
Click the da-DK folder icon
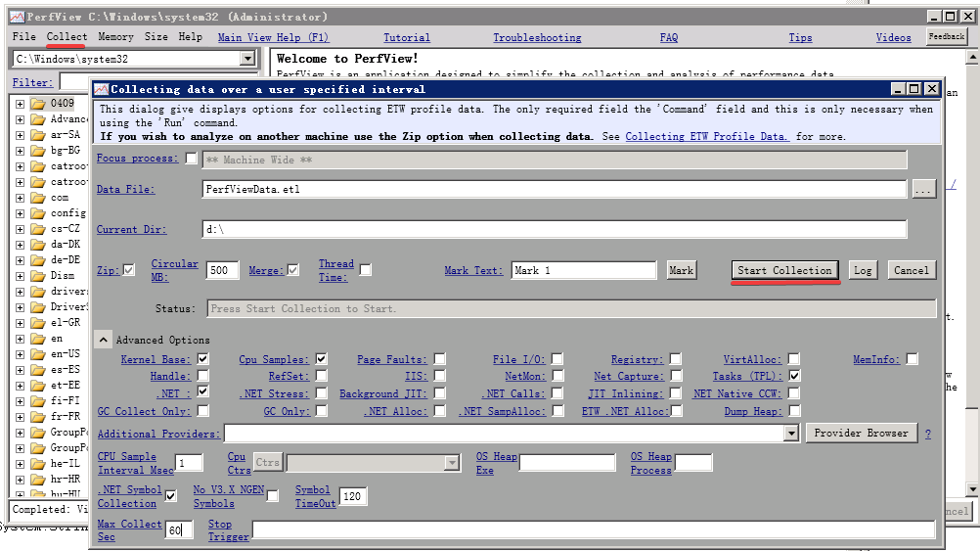click(x=38, y=244)
